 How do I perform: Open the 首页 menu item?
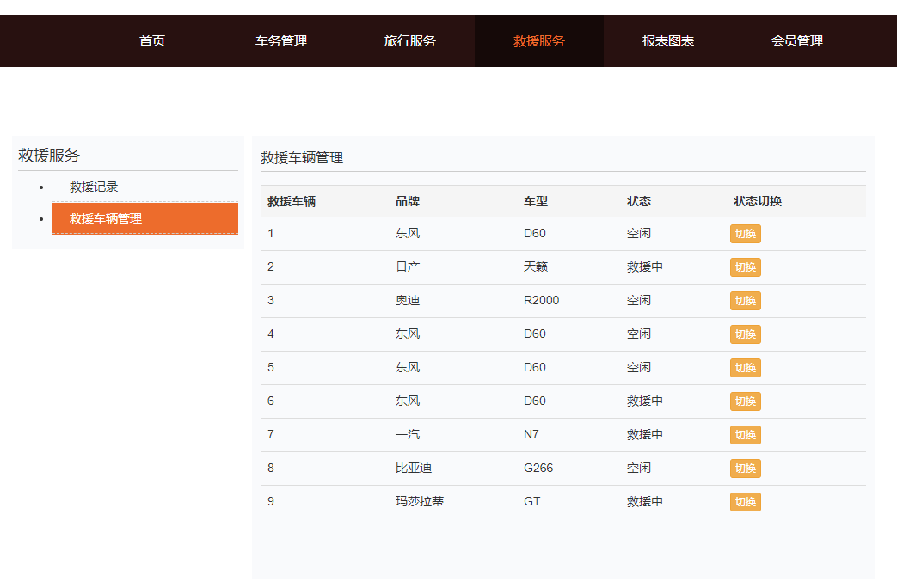[x=152, y=40]
